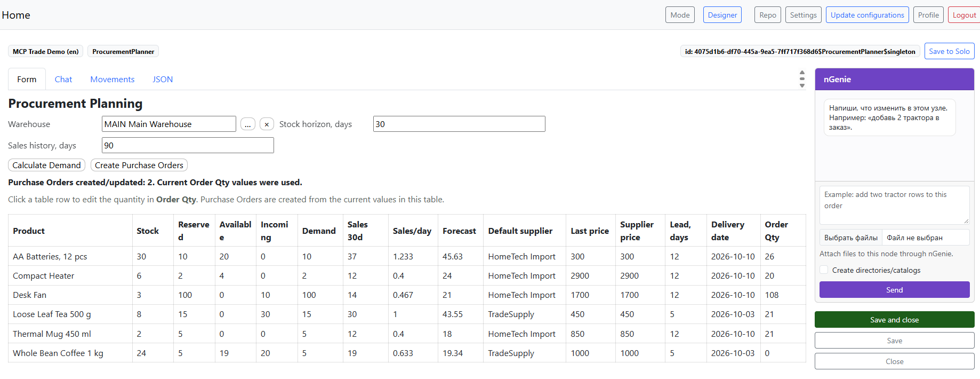Click the MCP Trade Demo (en) breadcrumb
The height and width of the screenshot is (379, 980).
46,51
